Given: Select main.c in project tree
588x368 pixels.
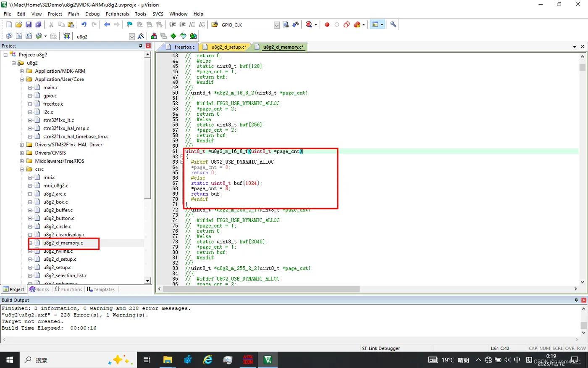Looking at the screenshot, I should point(50,87).
